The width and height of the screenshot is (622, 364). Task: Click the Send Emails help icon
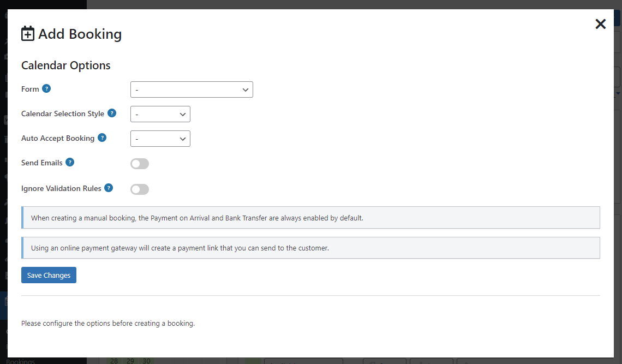[70, 162]
